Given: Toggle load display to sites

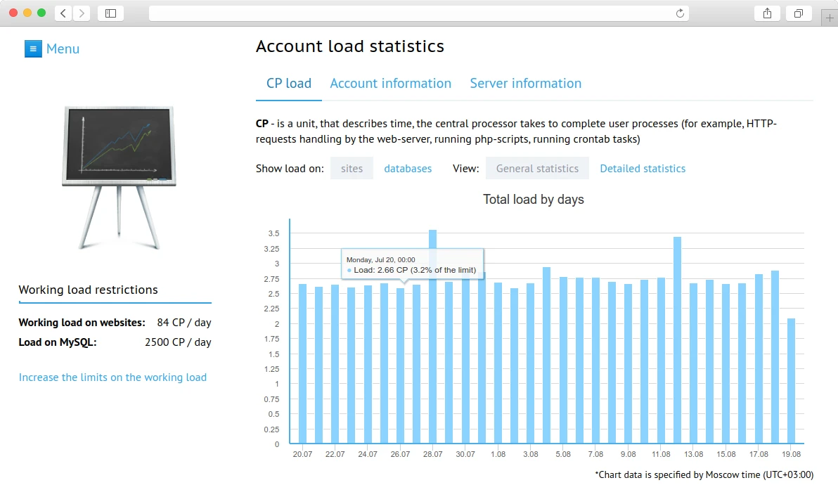Looking at the screenshot, I should click(x=352, y=168).
